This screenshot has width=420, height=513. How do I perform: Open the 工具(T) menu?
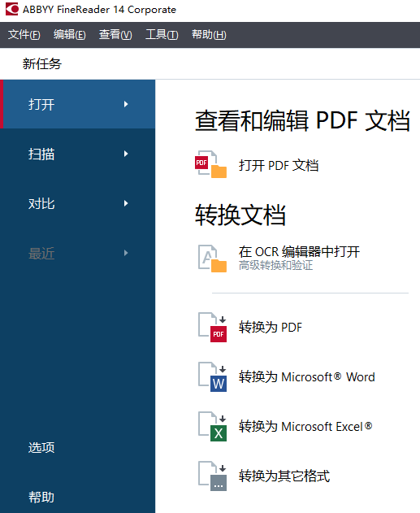pyautogui.click(x=162, y=34)
